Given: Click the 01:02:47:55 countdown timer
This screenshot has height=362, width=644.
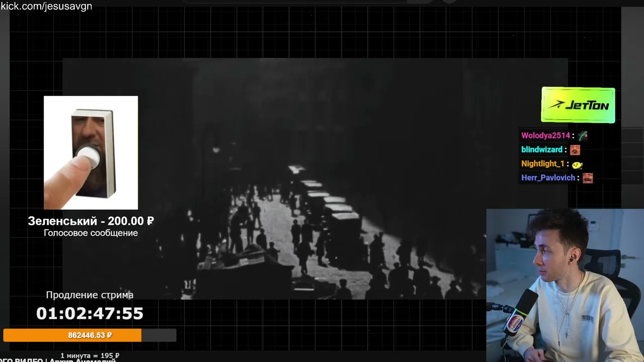Looking at the screenshot, I should tap(90, 314).
